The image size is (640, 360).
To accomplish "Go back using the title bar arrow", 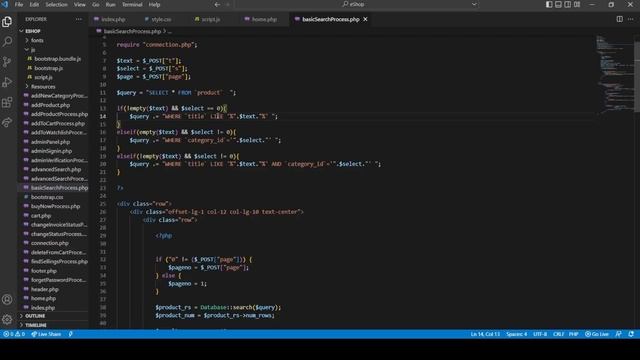I will (217, 4).
